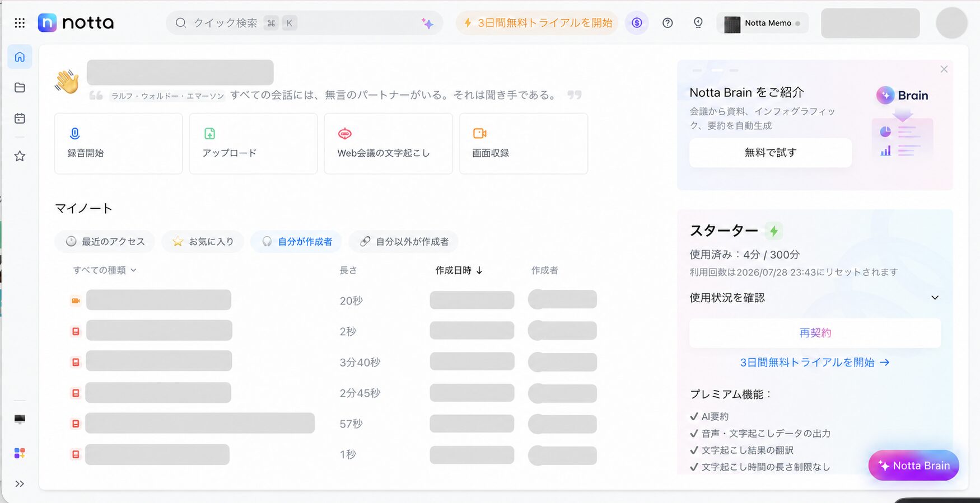
Task: Open favorites star icon in sidebar
Action: 20,156
